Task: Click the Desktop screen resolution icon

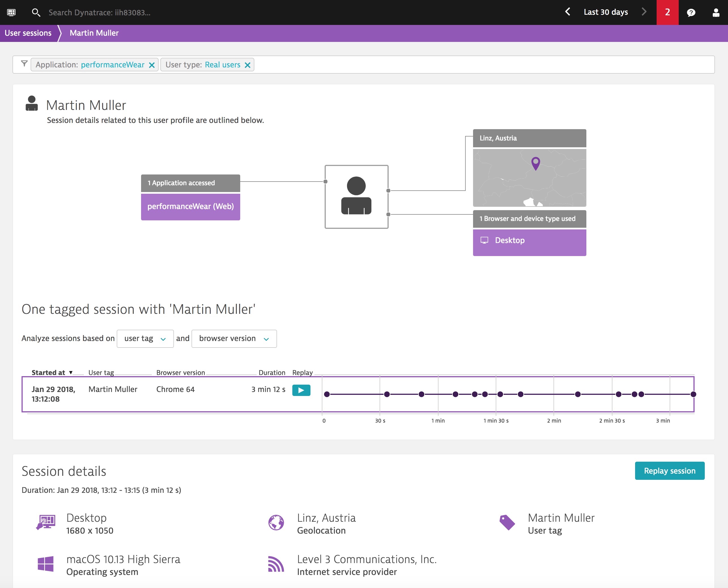Action: click(x=46, y=523)
